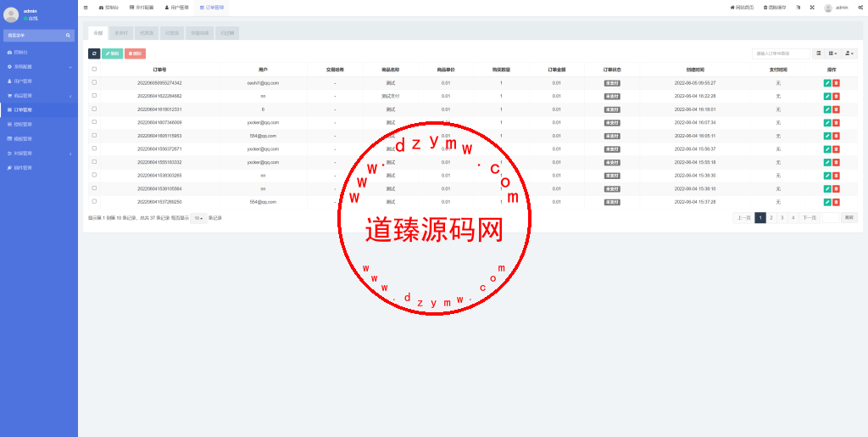
Task: Focus the order number search field
Action: 781,53
